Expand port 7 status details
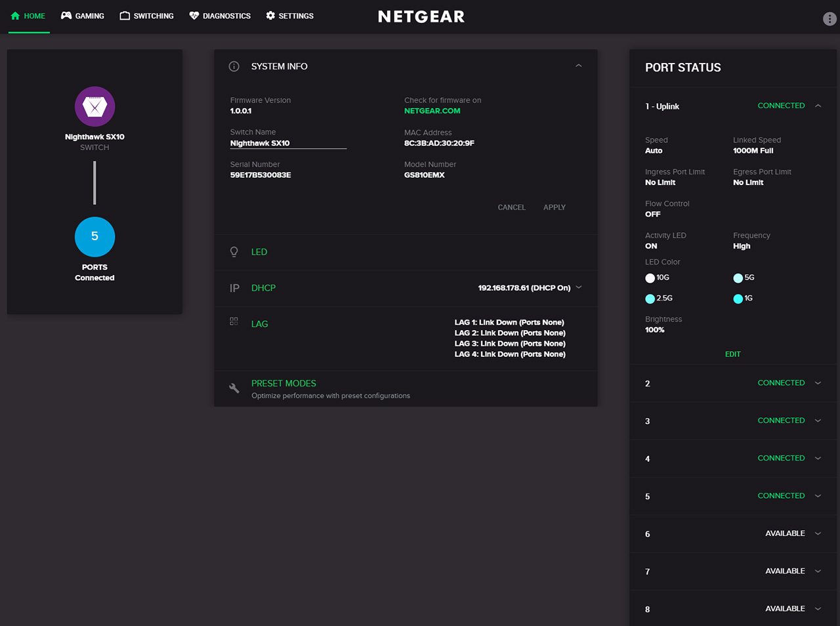Viewport: 840px width, 626px height. point(818,571)
